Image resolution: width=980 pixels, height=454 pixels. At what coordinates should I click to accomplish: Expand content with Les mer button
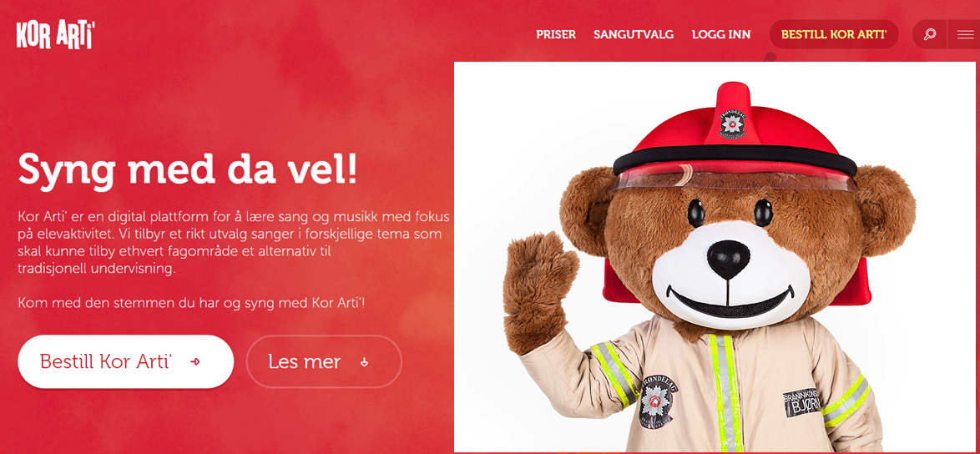coord(324,361)
